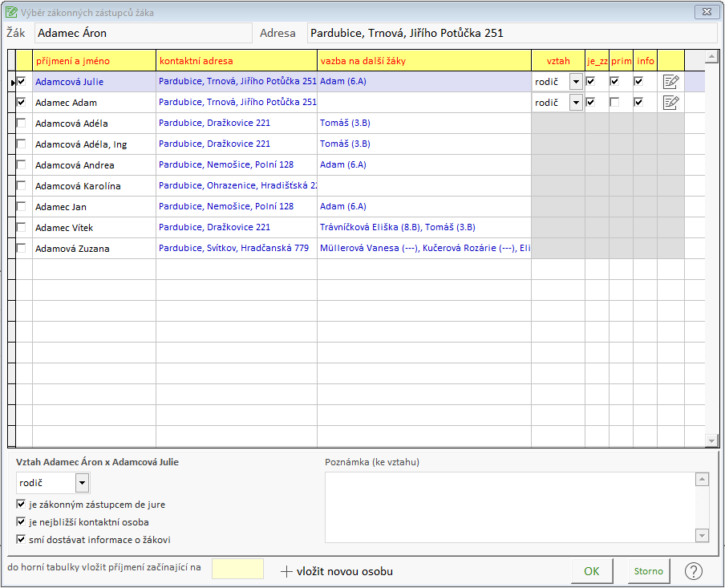Uncheck 'je nejbližší kontaktní osoba'

coord(21,522)
